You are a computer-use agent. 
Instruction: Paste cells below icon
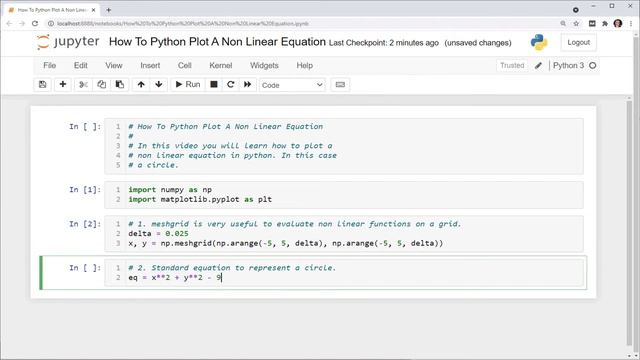click(120, 84)
